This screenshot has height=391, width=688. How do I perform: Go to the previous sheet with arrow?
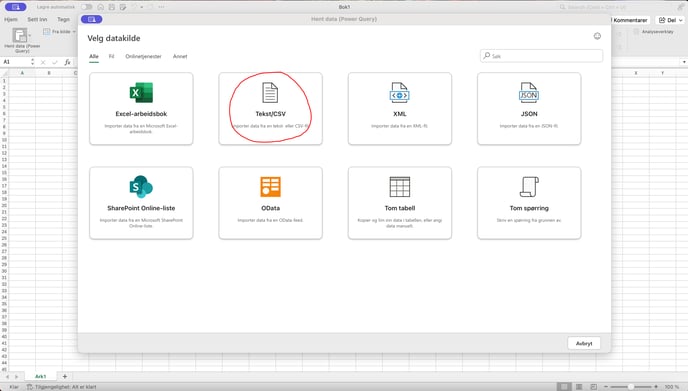click(7, 377)
